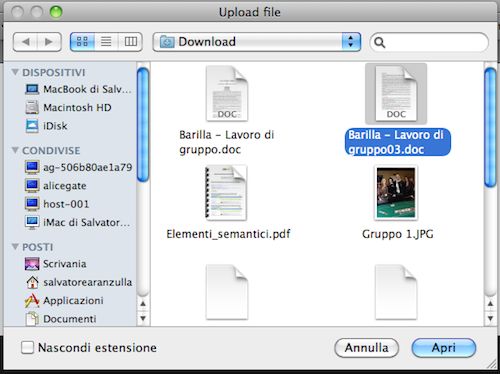
Task: Open salvatorearanzulla home folder icon
Action: click(32, 282)
